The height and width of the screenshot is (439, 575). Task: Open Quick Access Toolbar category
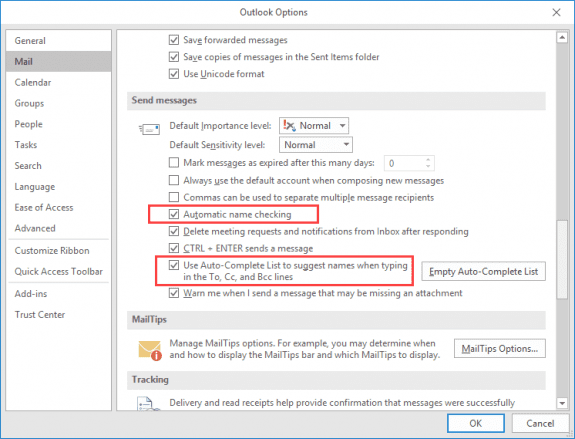[x=59, y=272]
